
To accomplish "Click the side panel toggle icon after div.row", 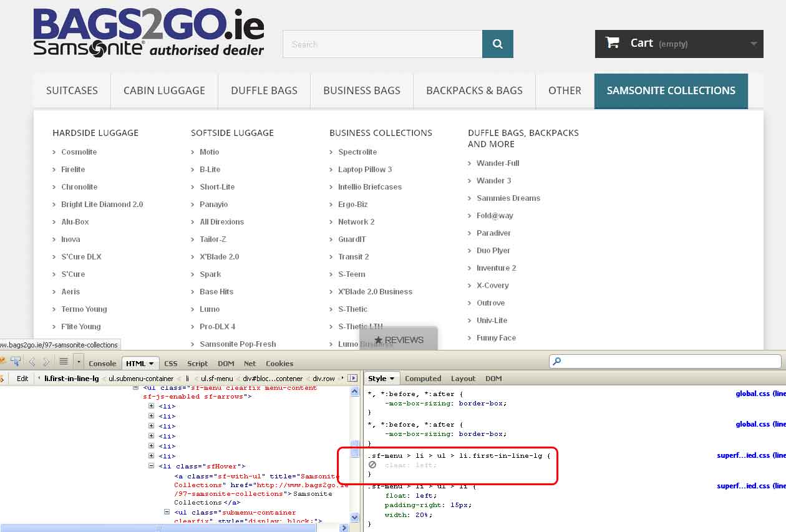I will click(352, 379).
